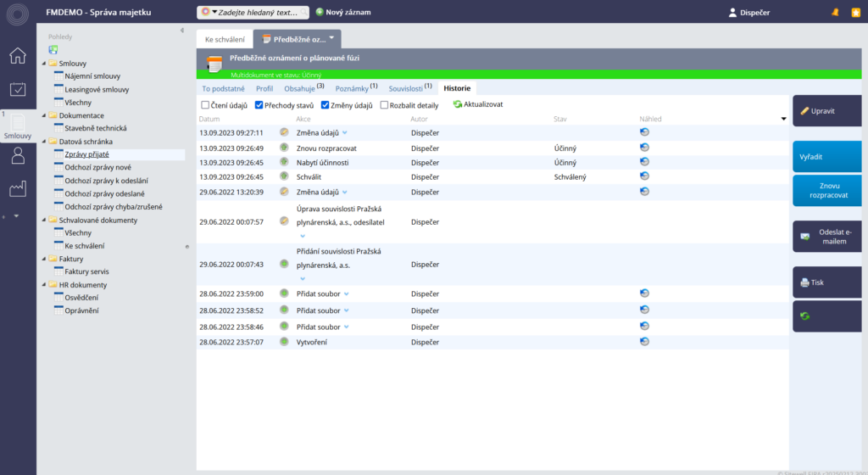Switch to the Poznámky tab

coord(357,88)
